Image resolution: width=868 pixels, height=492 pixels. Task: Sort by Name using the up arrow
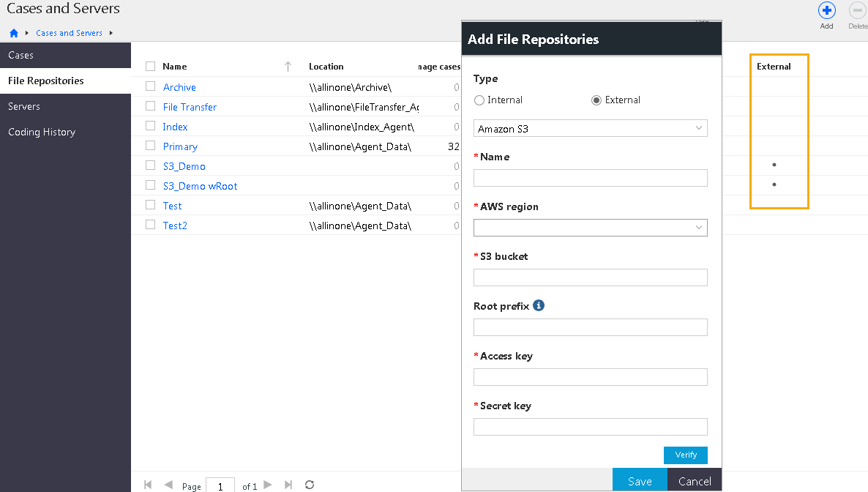(288, 67)
